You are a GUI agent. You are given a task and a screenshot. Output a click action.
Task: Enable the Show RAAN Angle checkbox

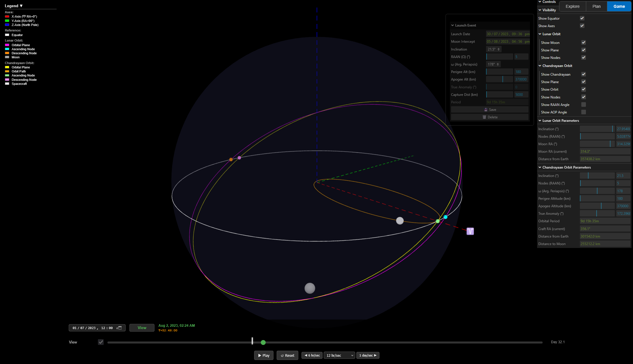coord(583,104)
